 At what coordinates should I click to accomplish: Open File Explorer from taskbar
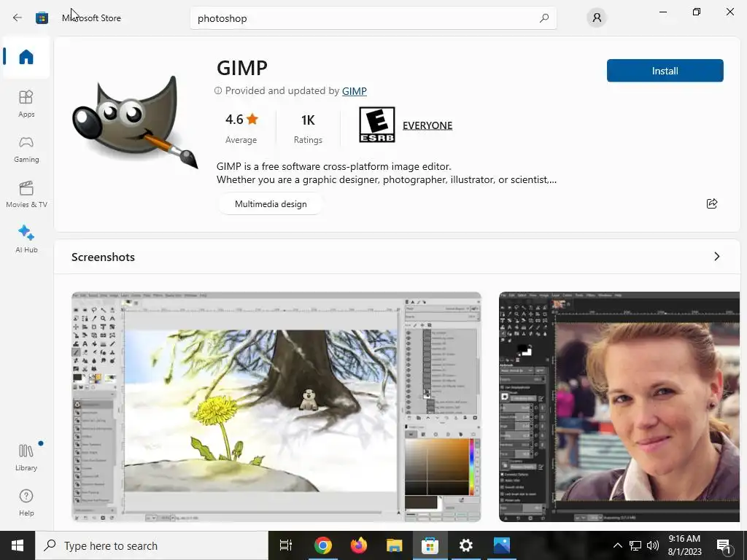pos(394,545)
